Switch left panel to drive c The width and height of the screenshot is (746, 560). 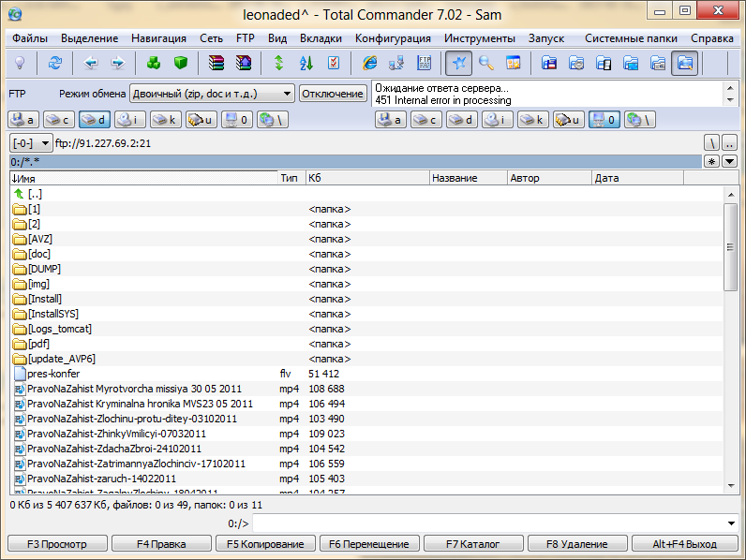click(x=60, y=120)
